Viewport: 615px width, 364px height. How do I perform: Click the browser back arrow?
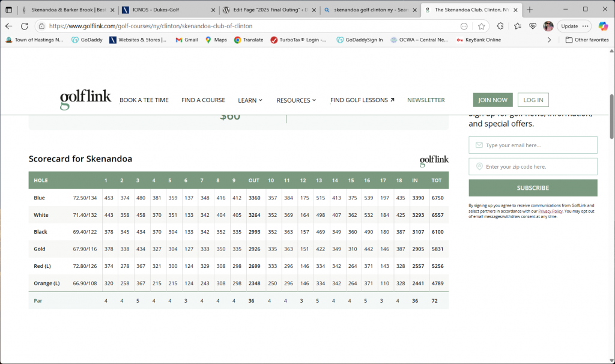coord(8,26)
